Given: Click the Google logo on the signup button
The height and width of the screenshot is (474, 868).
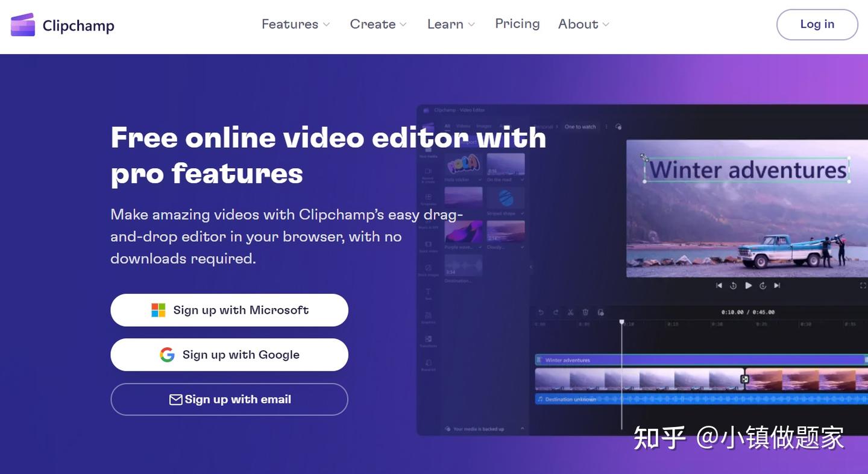Looking at the screenshot, I should tap(167, 355).
